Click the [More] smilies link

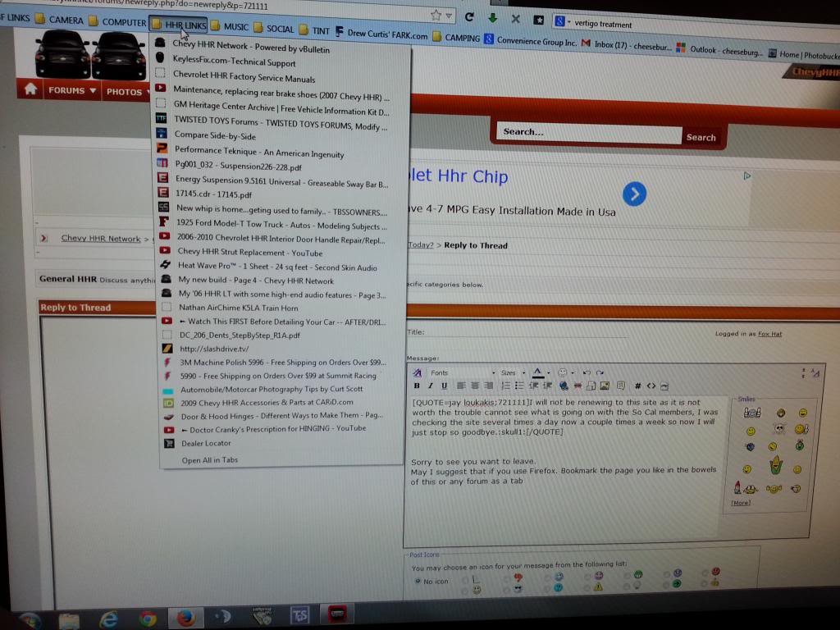click(740, 503)
